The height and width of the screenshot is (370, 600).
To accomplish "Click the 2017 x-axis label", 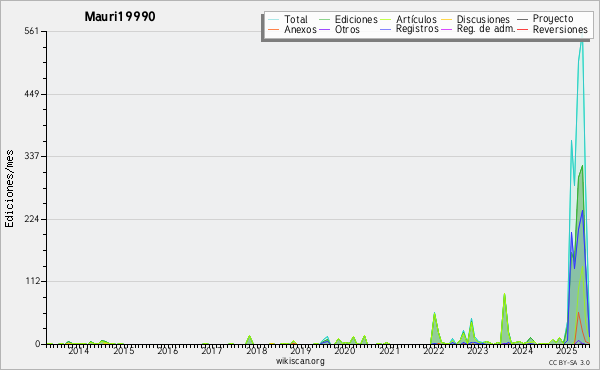I will 212,350.
